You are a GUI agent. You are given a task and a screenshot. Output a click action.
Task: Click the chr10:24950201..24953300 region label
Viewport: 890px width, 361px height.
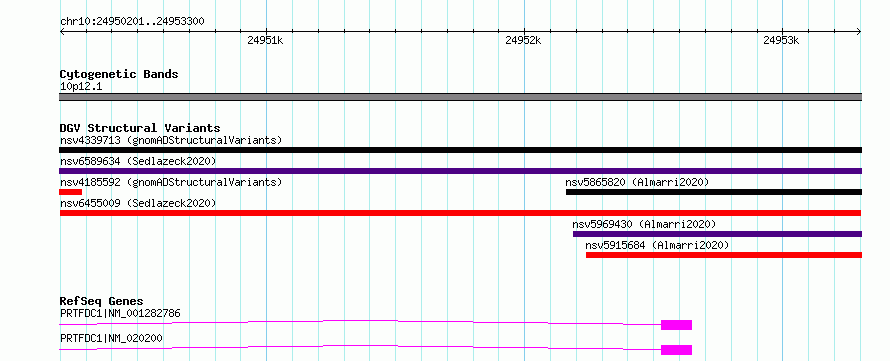(132, 22)
